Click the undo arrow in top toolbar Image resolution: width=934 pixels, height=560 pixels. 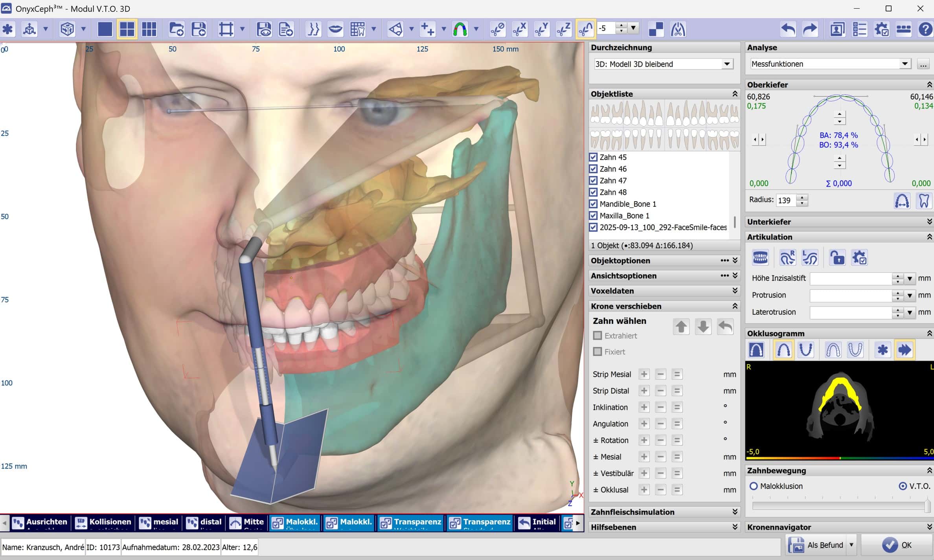click(x=788, y=29)
